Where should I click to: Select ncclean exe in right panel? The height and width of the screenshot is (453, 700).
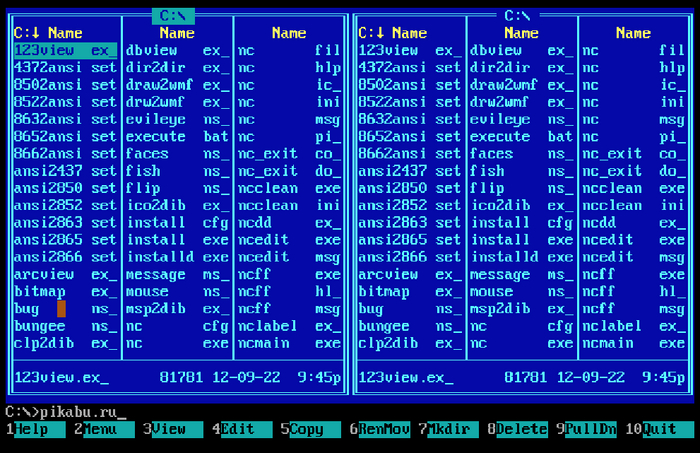pos(634,188)
